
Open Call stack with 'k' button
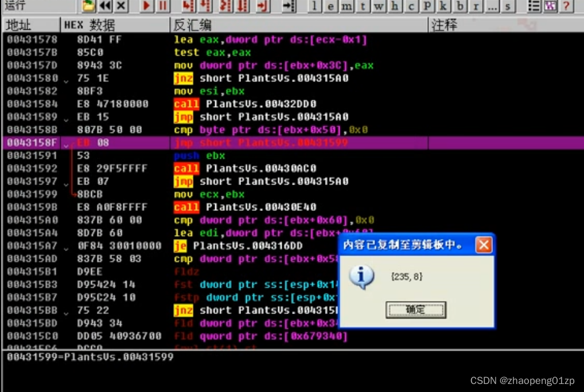pos(443,6)
